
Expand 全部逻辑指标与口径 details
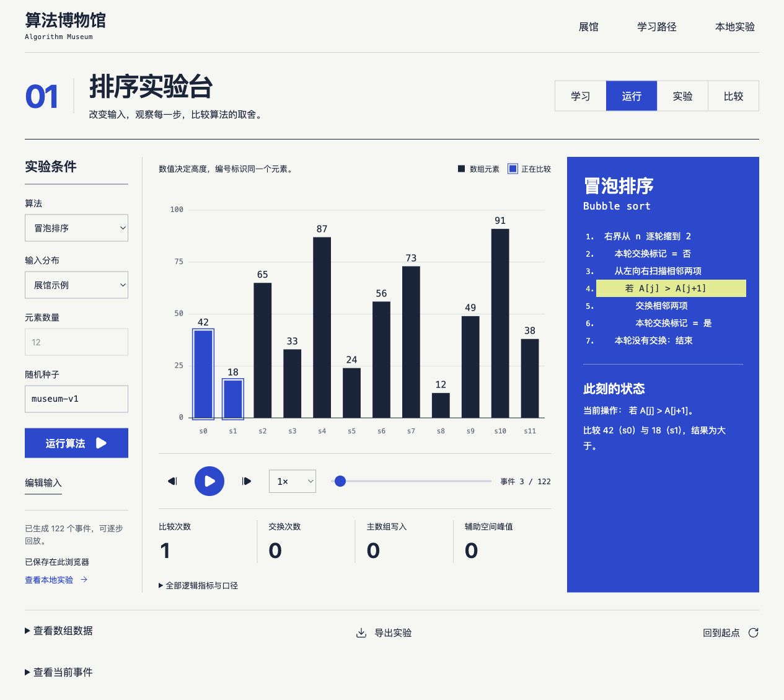[198, 585]
